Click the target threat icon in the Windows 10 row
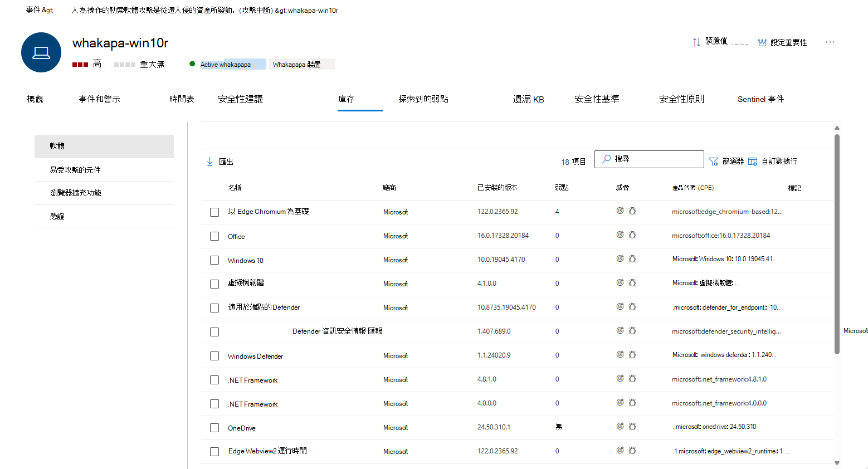Screen dimensions: 868x469 (620, 259)
